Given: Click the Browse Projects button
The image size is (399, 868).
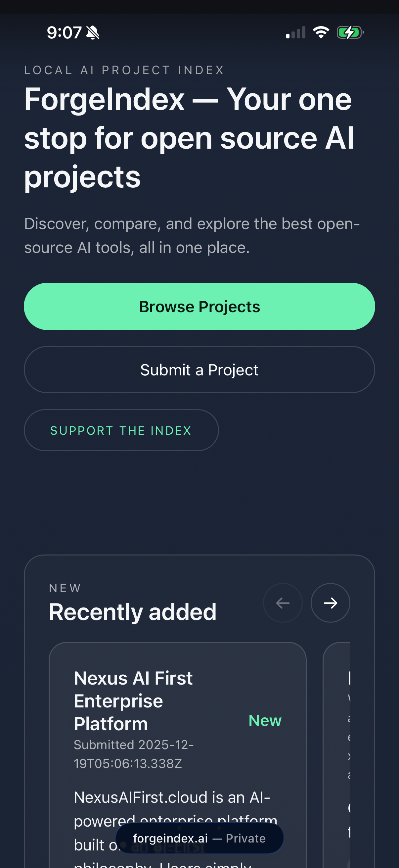Looking at the screenshot, I should [199, 306].
